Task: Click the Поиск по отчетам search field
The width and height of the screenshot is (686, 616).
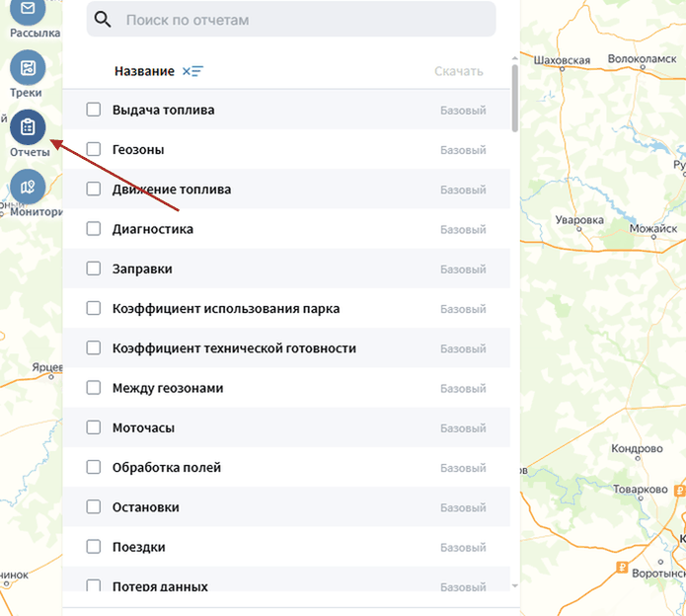Action: pyautogui.click(x=291, y=20)
